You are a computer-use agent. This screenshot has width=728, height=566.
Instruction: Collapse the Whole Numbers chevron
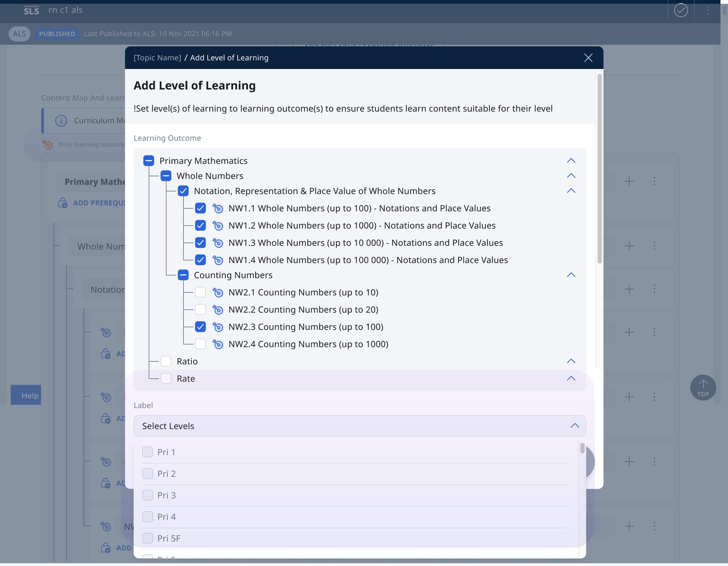click(x=571, y=176)
